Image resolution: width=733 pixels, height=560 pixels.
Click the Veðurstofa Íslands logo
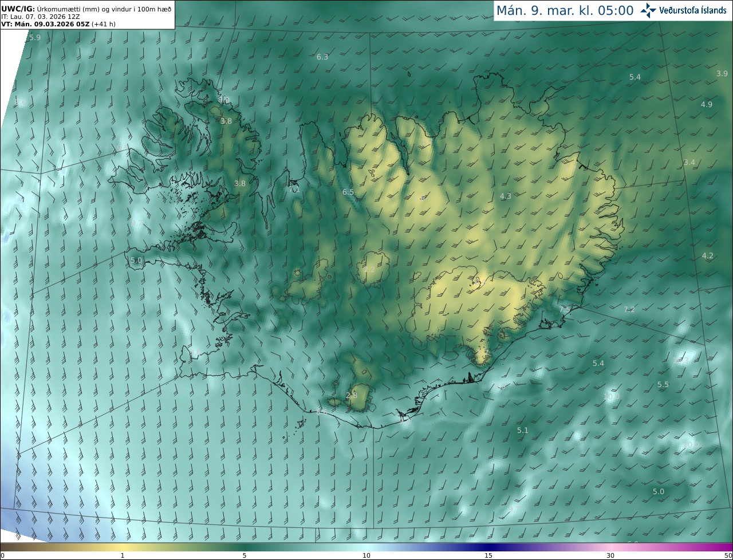(684, 10)
